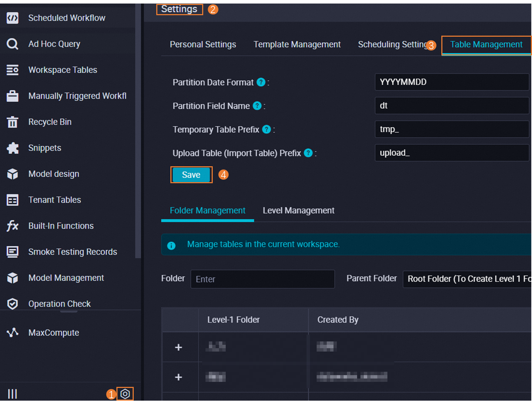Open the Template Management tab
This screenshot has height=407, width=532.
297,44
